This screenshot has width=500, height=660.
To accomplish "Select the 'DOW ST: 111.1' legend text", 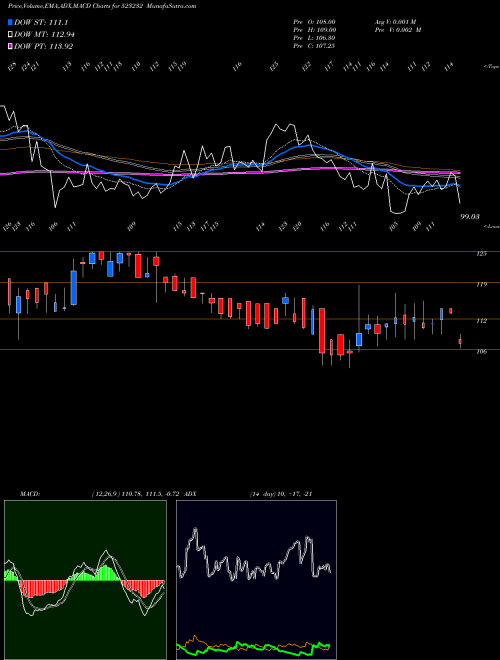I will (x=41, y=22).
